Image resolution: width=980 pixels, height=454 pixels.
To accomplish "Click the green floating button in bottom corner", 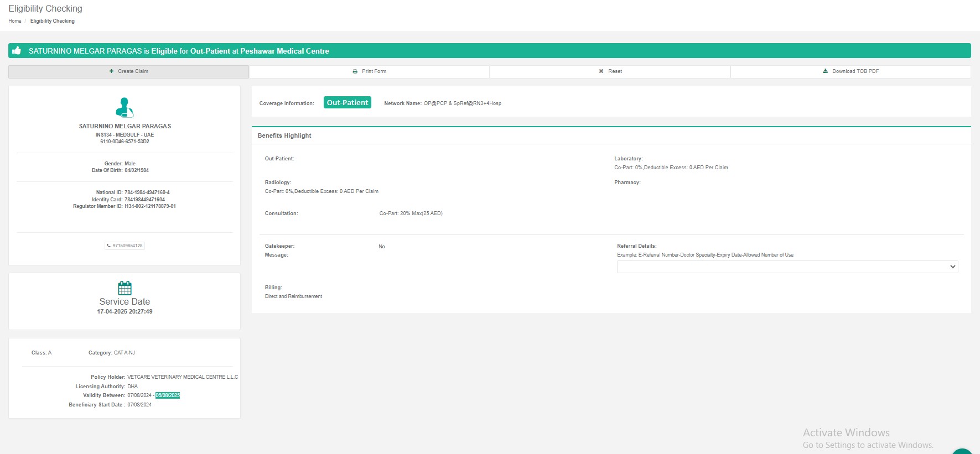I will point(962,451).
